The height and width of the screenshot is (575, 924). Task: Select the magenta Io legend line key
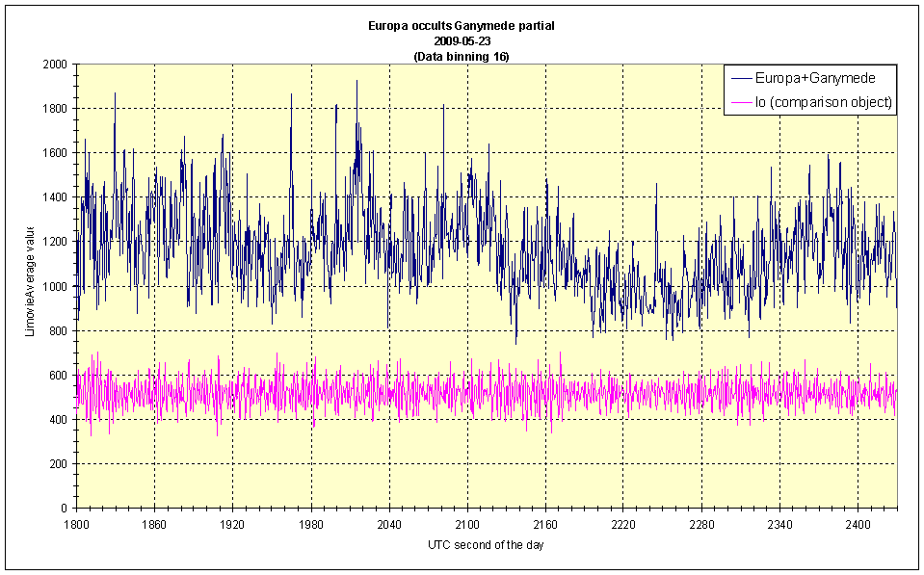click(741, 102)
